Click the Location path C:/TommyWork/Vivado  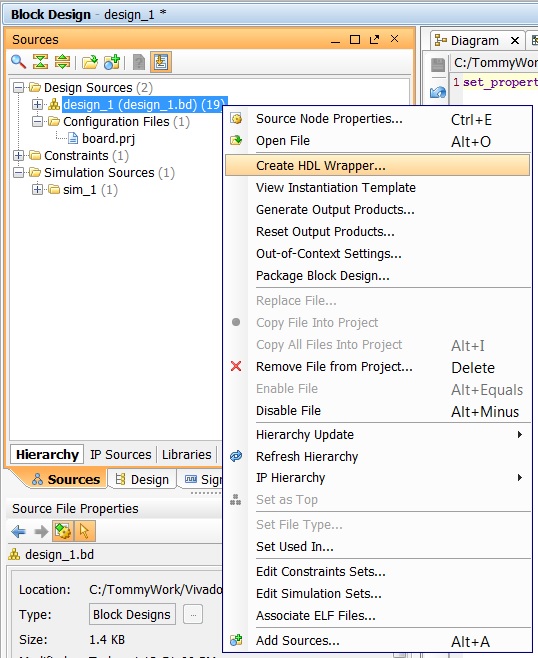(x=155, y=590)
